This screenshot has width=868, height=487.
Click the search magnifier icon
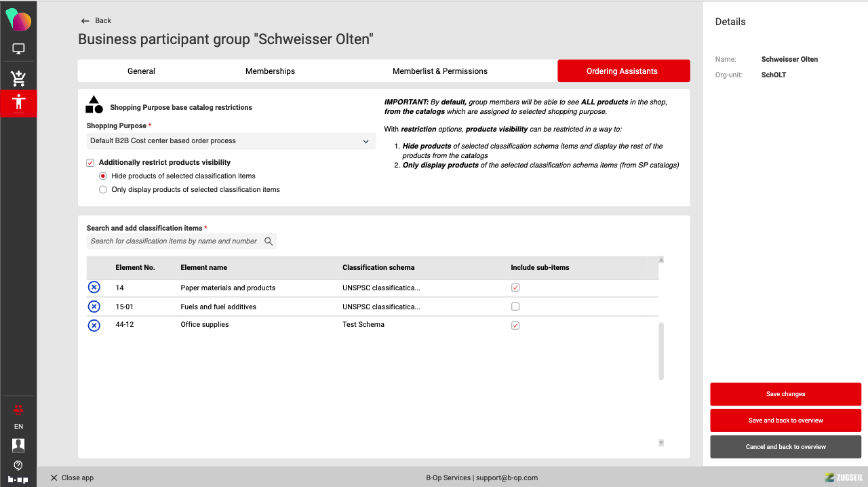[x=269, y=241]
